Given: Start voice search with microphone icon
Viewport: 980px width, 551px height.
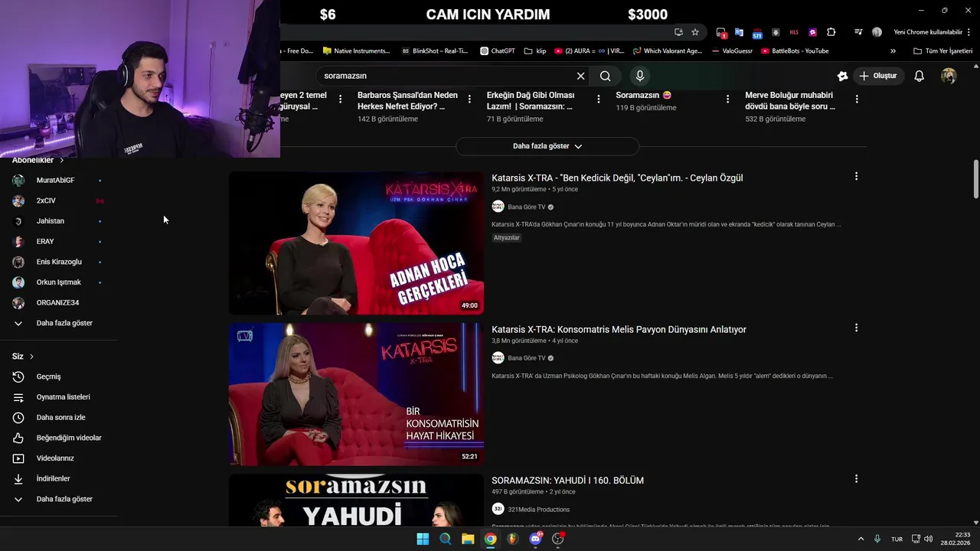Looking at the screenshot, I should coord(640,76).
